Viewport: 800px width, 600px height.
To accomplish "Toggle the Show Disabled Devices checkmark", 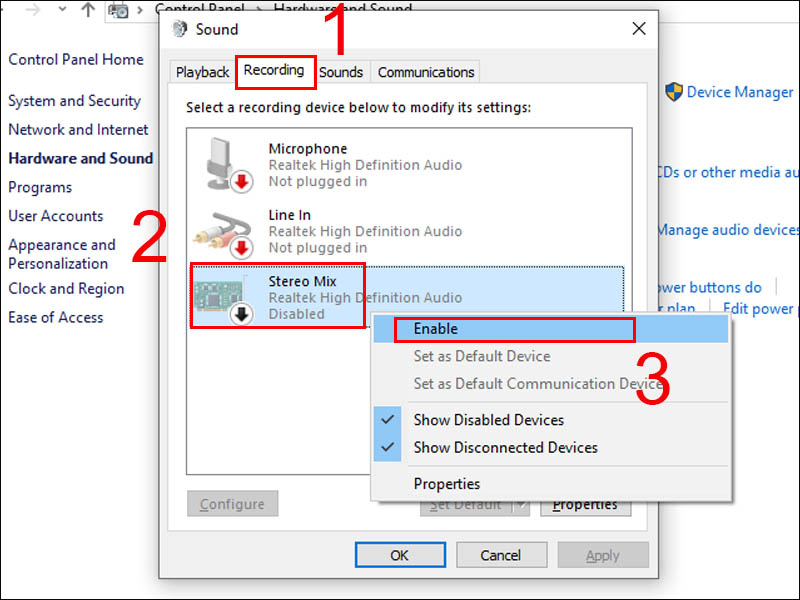I will pos(387,420).
